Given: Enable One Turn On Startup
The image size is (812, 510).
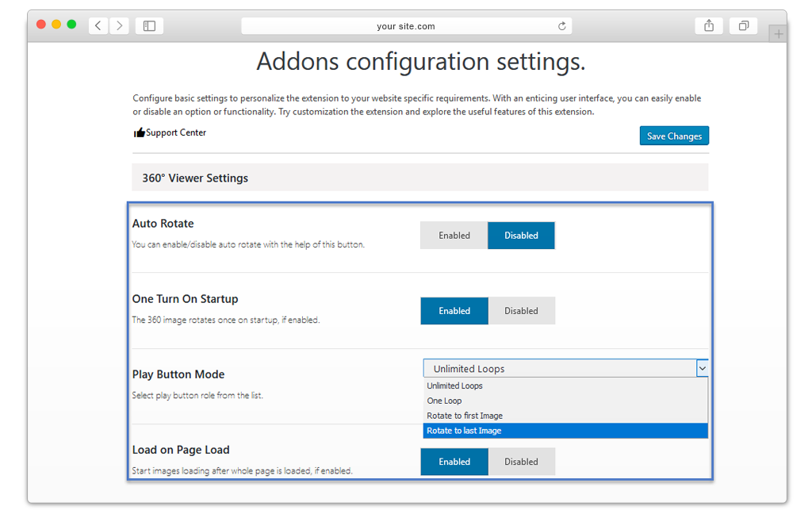Looking at the screenshot, I should point(454,311).
